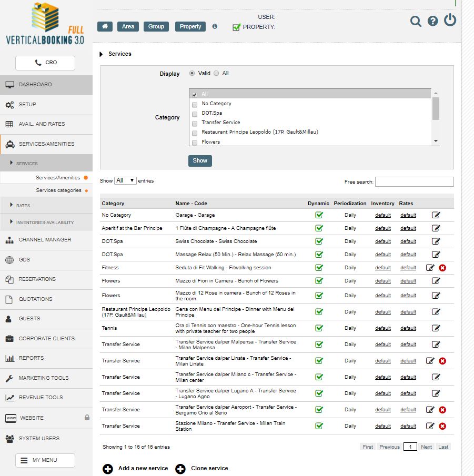Click the plus icon for Clone service
Image resolution: width=474 pixels, height=476 pixels.
(180, 469)
